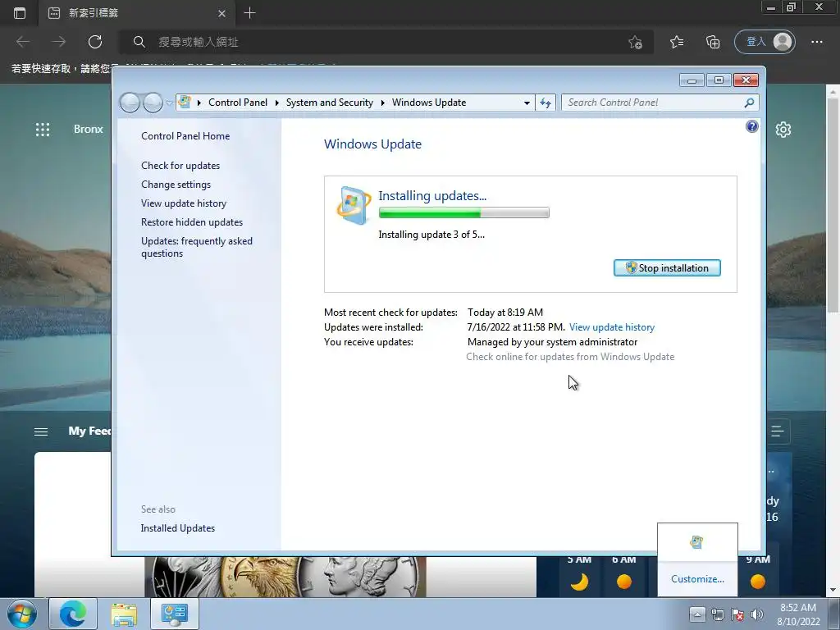Go forward in Control Panel window
Viewport: 840px width, 630px height.
click(x=153, y=103)
